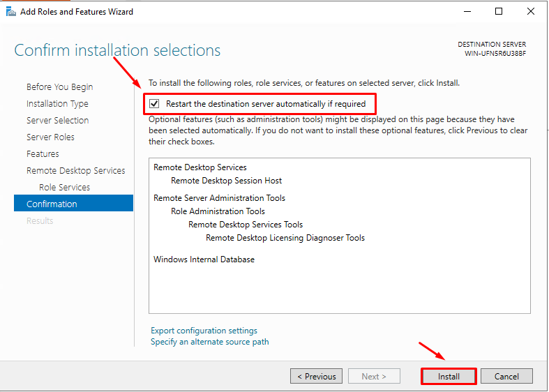Open the Installation Type step

(x=57, y=104)
